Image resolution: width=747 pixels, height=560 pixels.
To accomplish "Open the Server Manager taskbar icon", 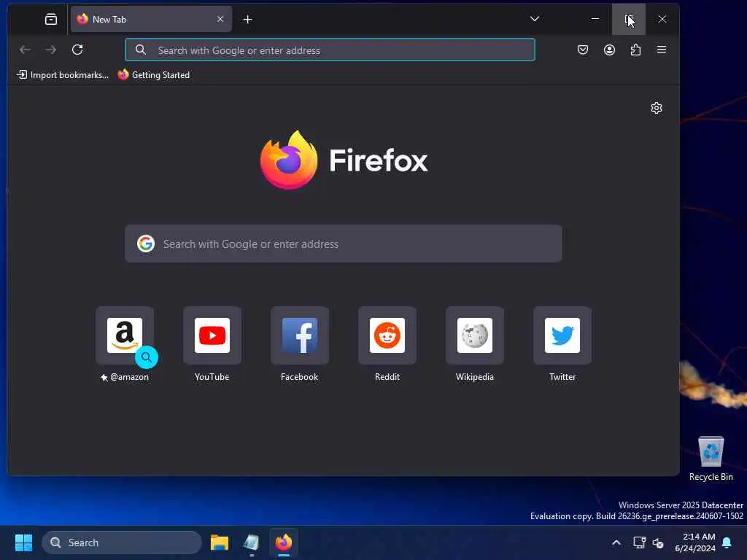I will click(x=251, y=542).
